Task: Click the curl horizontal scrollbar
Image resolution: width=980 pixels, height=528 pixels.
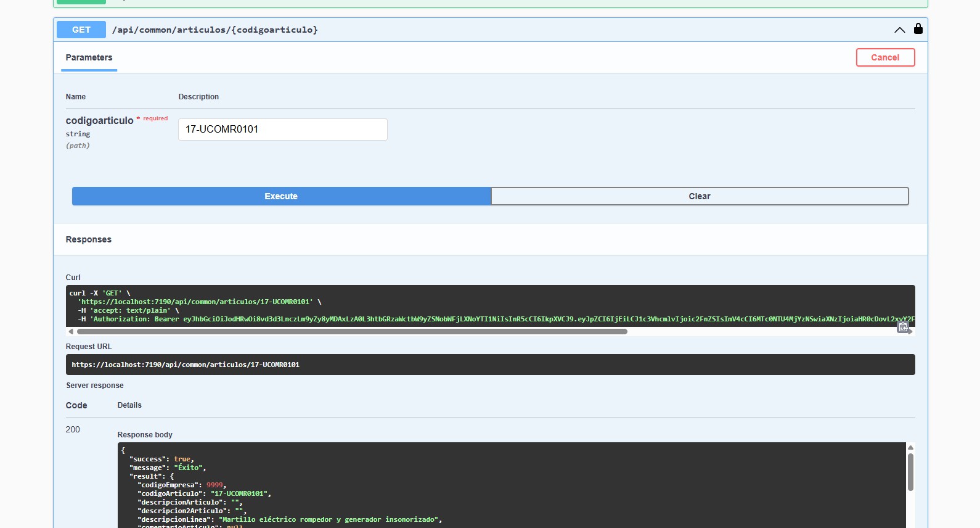Action: point(352,332)
